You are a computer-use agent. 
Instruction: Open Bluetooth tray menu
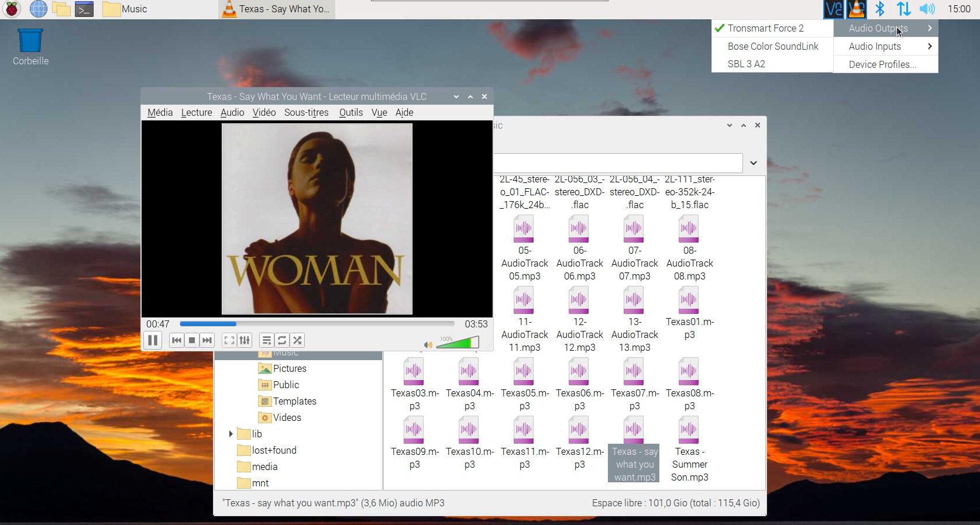(880, 9)
